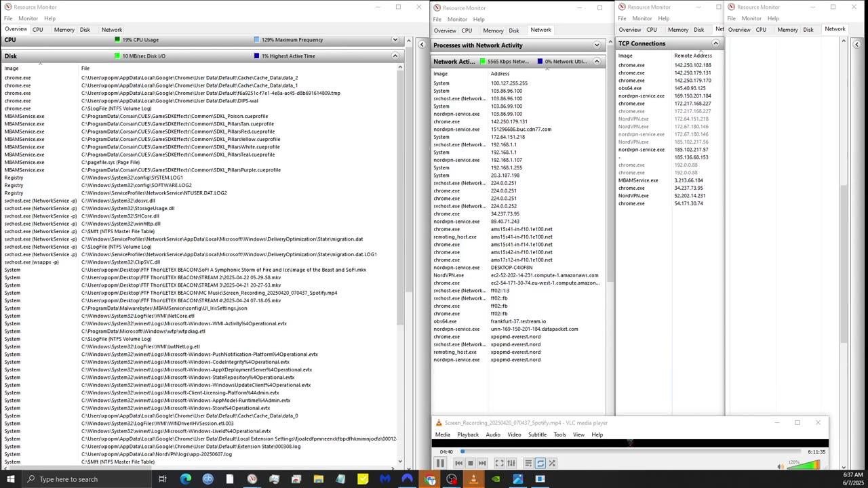Toggle VLC fullscreen video button
The image size is (868, 488).
pyautogui.click(x=499, y=463)
